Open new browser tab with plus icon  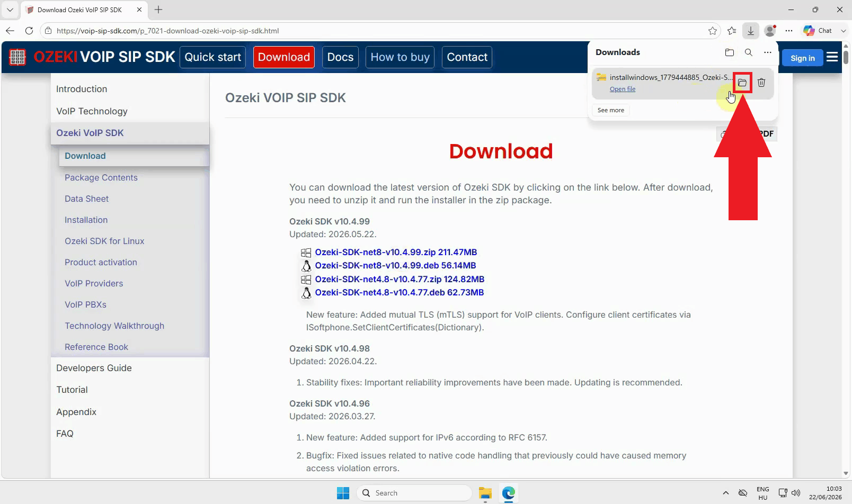[x=158, y=10]
